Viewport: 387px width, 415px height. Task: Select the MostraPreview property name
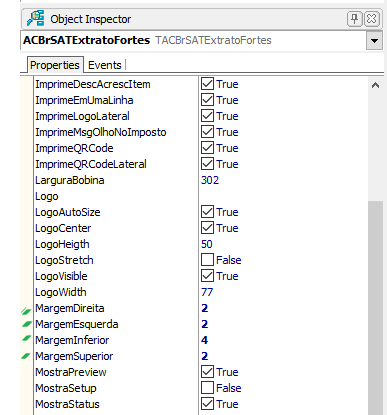pyautogui.click(x=71, y=372)
